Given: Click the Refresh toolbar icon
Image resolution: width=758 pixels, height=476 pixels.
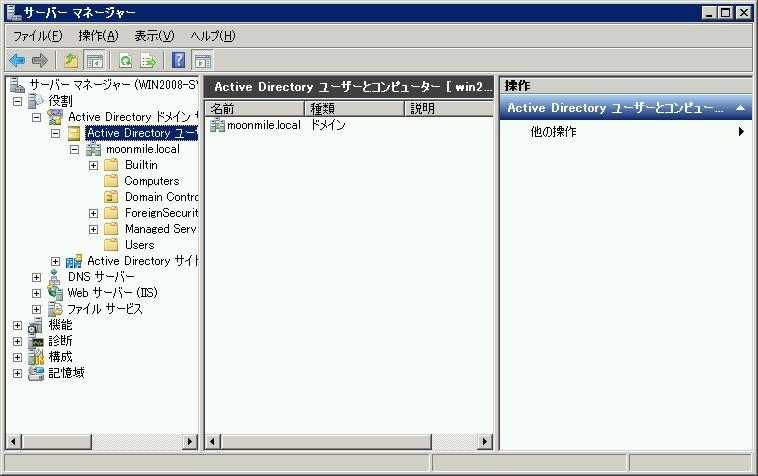Looking at the screenshot, I should coord(126,60).
